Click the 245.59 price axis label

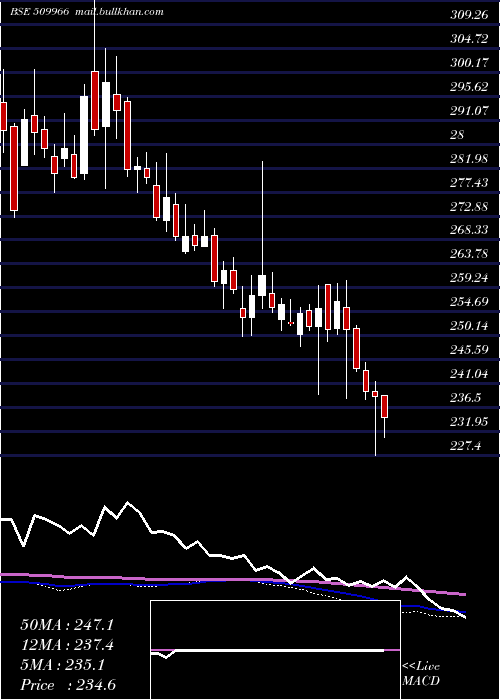pos(469,350)
